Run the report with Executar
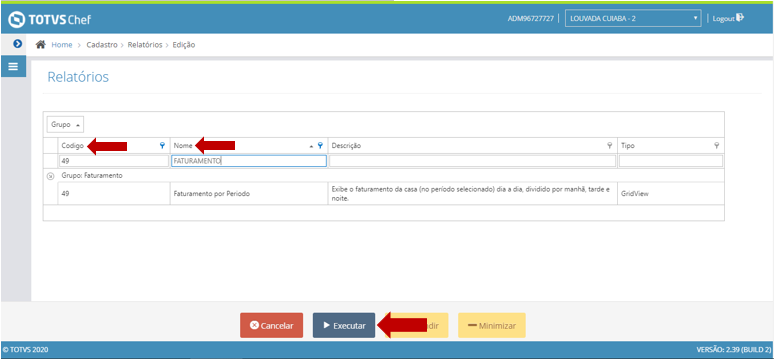 click(x=344, y=325)
